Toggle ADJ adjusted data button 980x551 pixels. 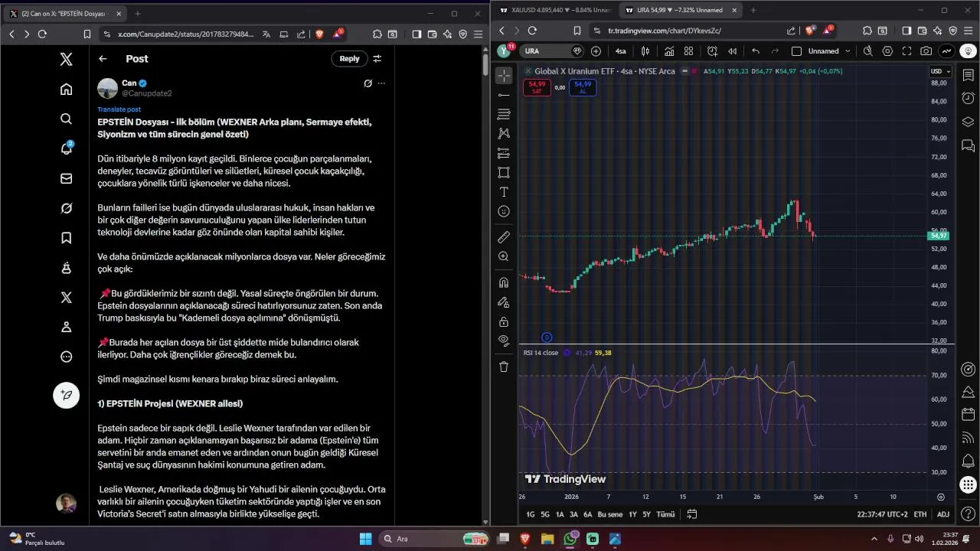943,514
